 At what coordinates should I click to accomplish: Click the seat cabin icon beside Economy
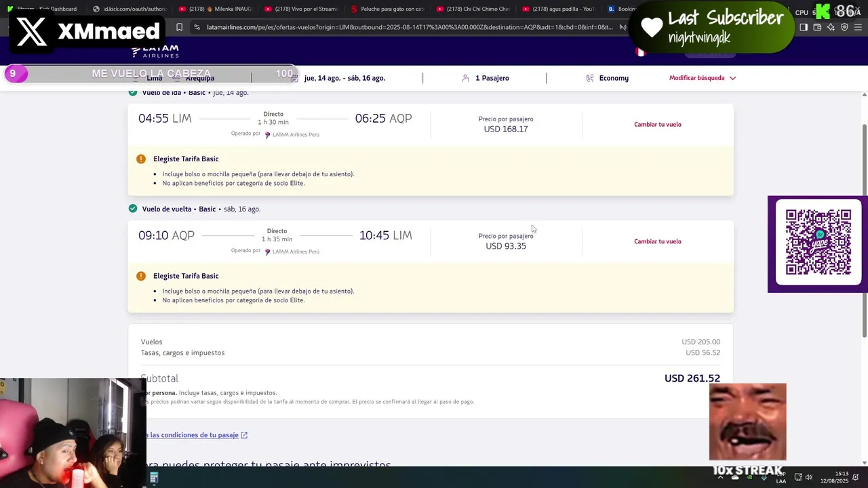590,78
